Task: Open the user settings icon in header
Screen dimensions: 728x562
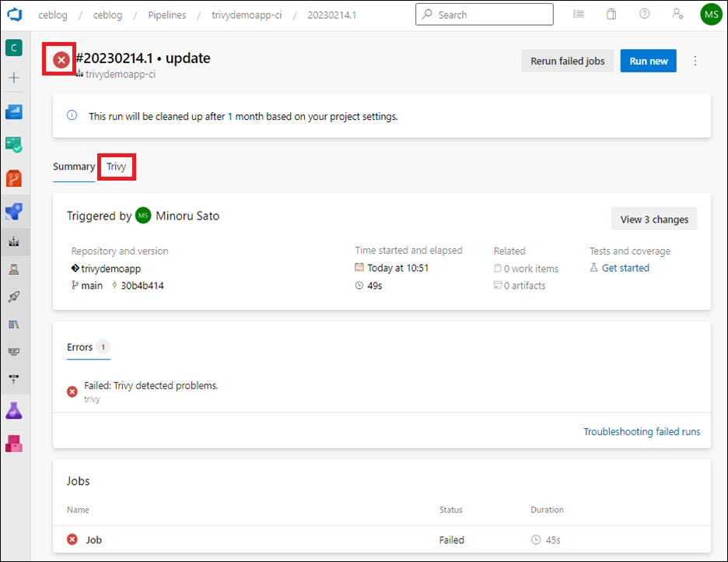Action: [677, 14]
